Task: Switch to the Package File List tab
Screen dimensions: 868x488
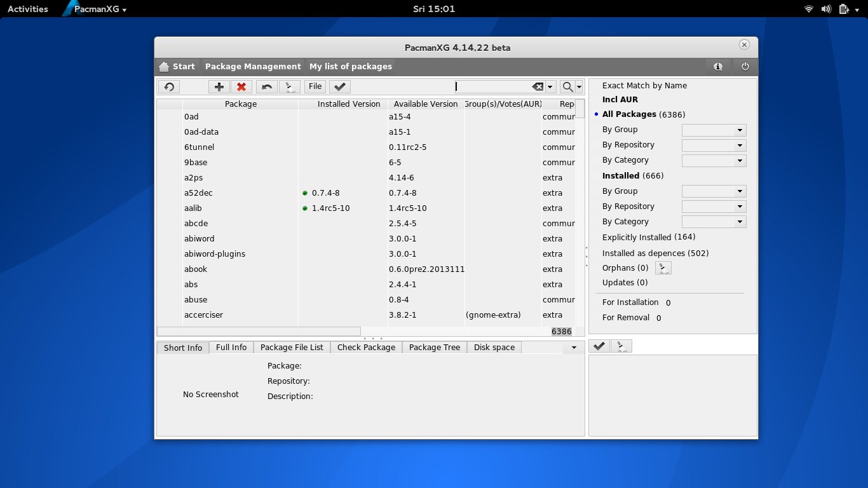Action: [292, 348]
